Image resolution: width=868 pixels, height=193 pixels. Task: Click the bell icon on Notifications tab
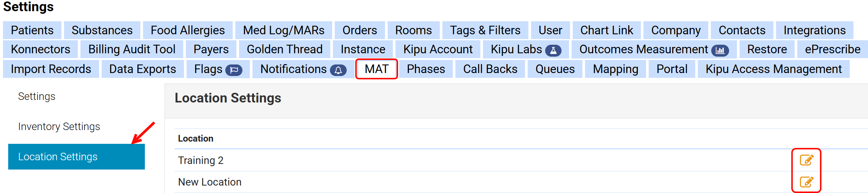point(338,70)
